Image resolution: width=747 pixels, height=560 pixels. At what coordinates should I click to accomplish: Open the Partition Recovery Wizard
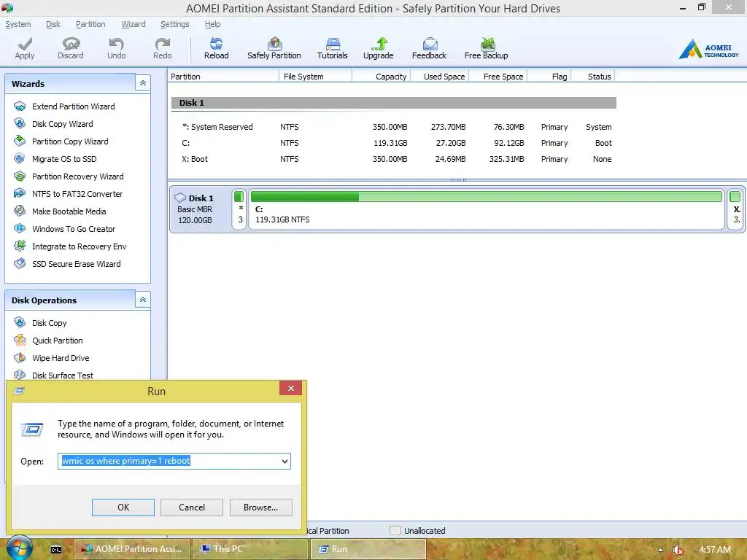[x=77, y=176]
